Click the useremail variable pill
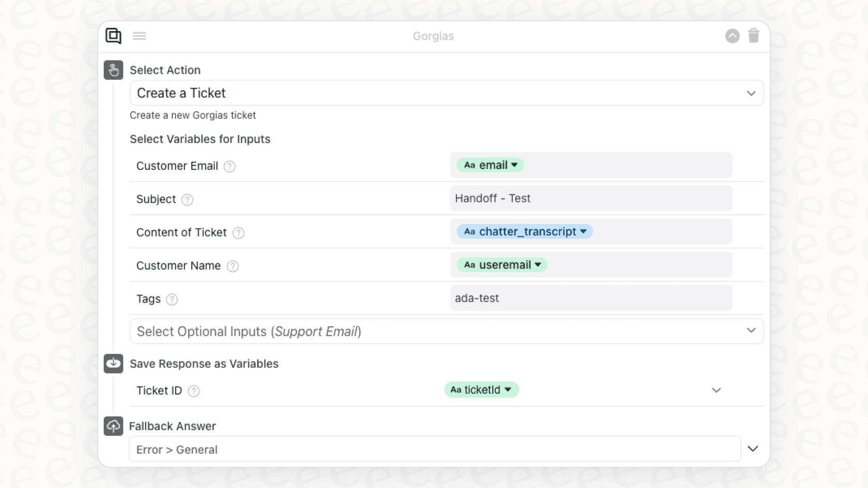Image resolution: width=868 pixels, height=488 pixels. point(502,265)
